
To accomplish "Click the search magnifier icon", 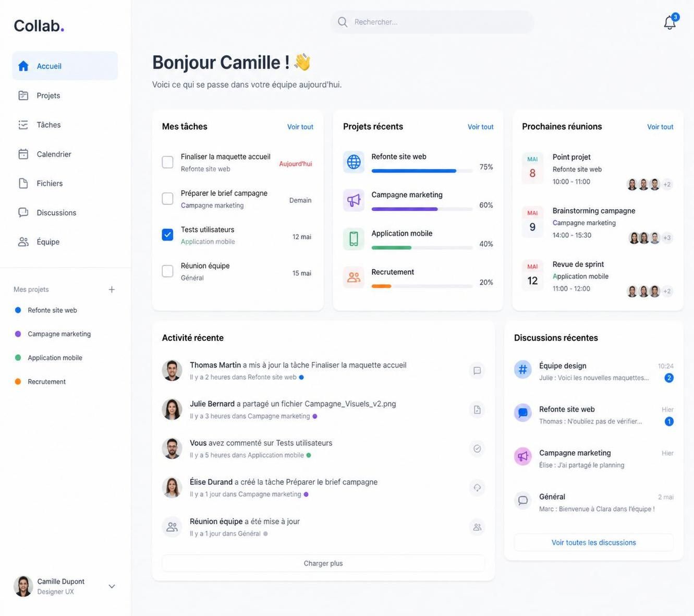I will pyautogui.click(x=343, y=22).
